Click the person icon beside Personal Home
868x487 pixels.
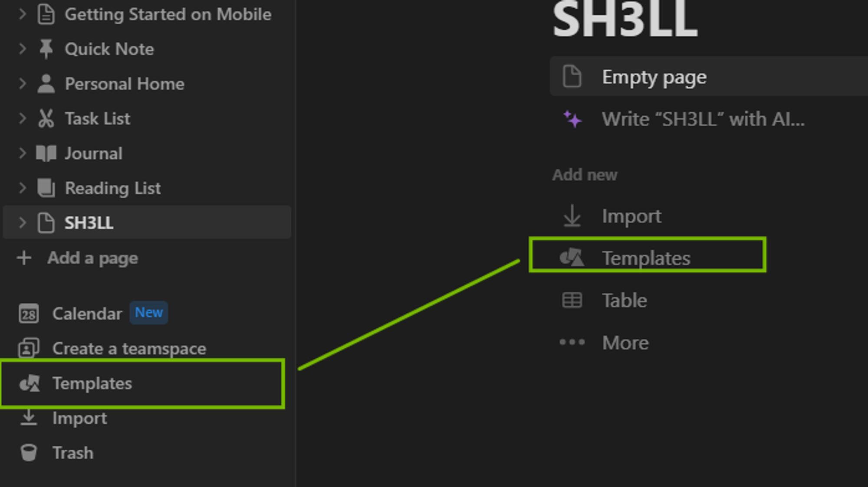click(46, 84)
